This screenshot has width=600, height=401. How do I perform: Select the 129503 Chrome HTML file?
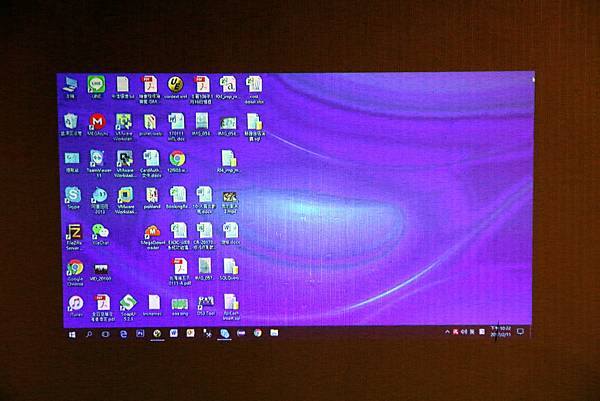pos(177,161)
